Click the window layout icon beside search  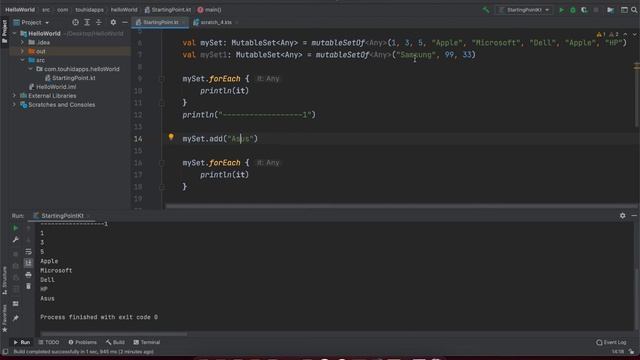pyautogui.click(x=624, y=10)
